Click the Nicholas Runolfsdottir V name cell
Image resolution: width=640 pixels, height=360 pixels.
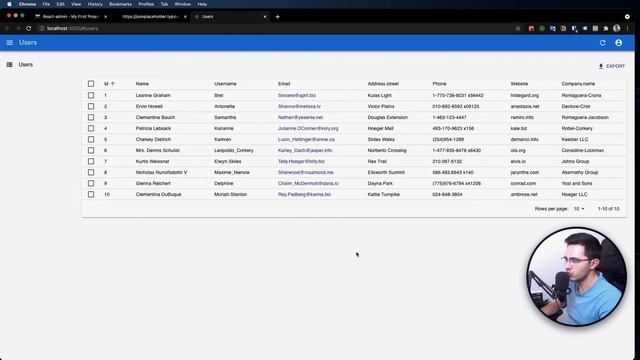(x=161, y=172)
